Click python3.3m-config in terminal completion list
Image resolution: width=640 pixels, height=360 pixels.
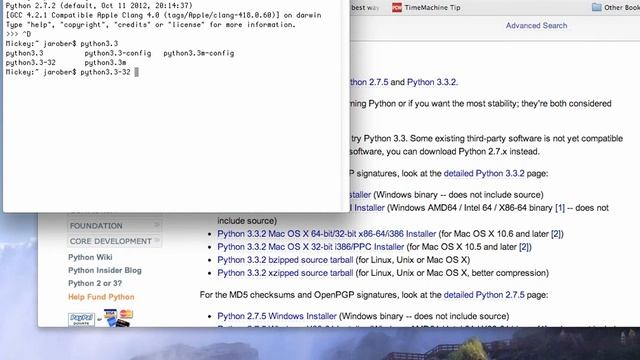point(199,53)
